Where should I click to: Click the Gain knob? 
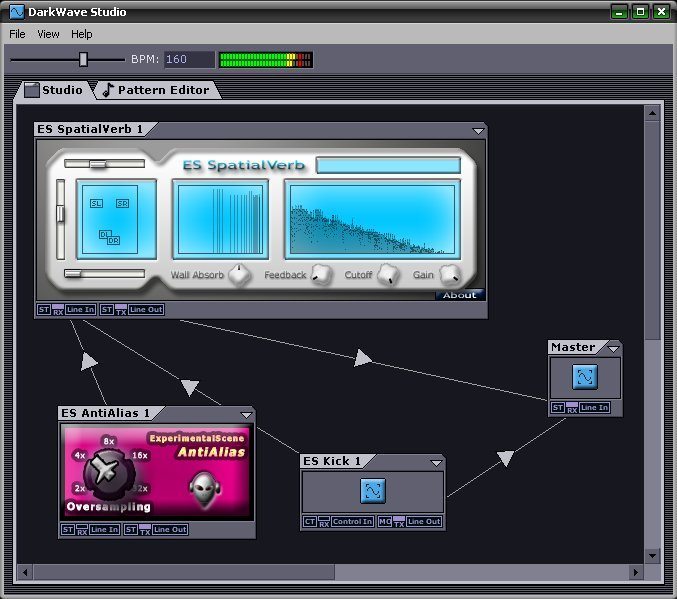pyautogui.click(x=450, y=275)
